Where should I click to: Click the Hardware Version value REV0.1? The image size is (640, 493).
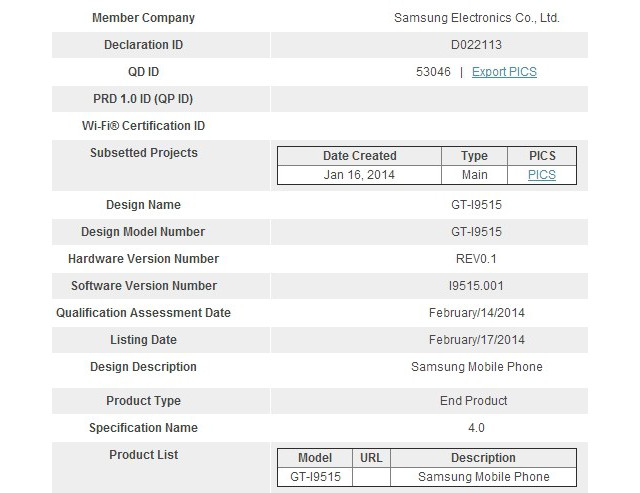tap(476, 259)
